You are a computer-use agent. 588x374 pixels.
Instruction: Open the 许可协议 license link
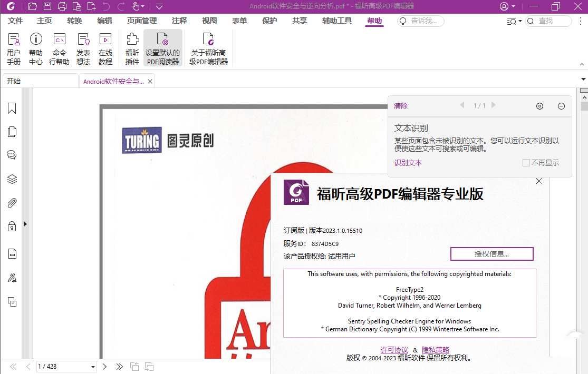(394, 349)
